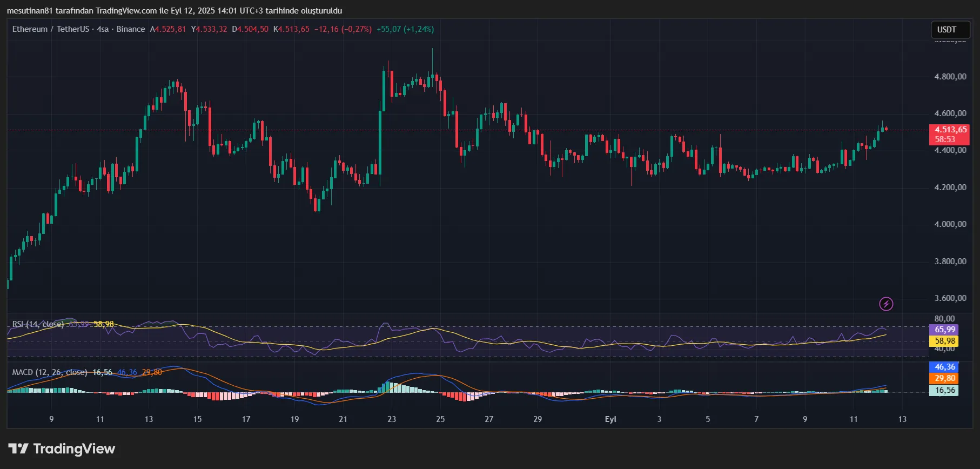Click the green +55,07 (+1,24%) value
This screenshot has width=980, height=469.
tap(405, 29)
